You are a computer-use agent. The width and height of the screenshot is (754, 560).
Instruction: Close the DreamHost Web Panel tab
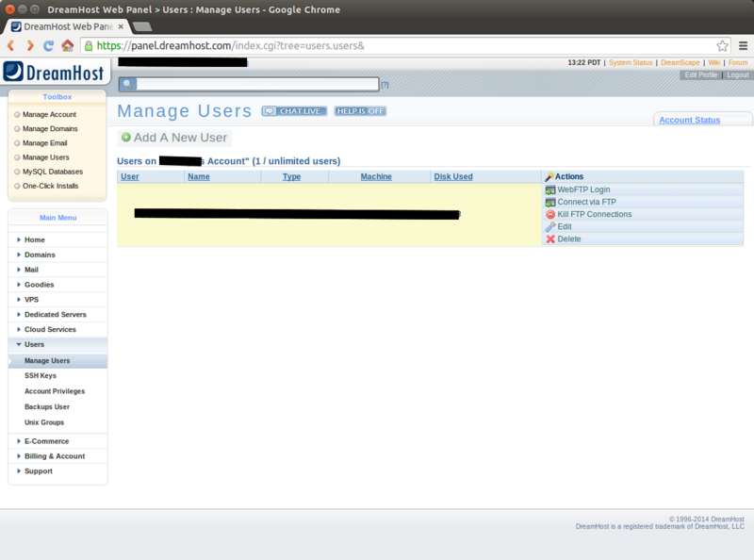pos(121,26)
